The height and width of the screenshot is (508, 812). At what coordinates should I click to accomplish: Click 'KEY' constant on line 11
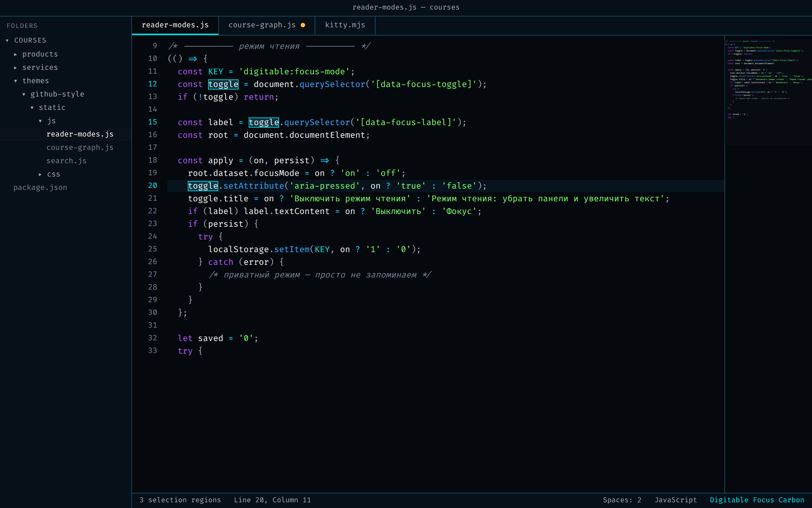pyautogui.click(x=216, y=72)
